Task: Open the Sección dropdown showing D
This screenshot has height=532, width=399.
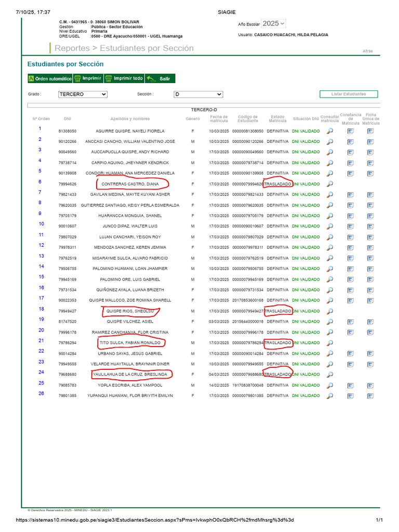Action: click(198, 95)
